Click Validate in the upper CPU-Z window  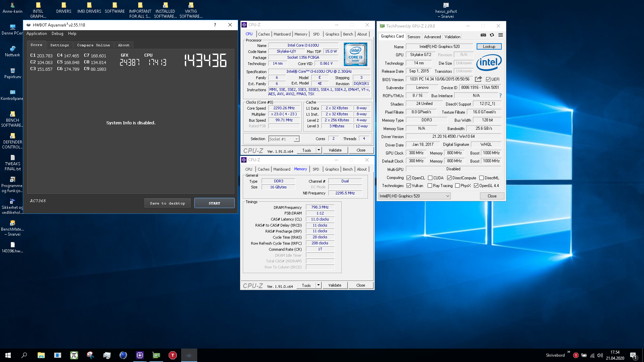(335, 150)
